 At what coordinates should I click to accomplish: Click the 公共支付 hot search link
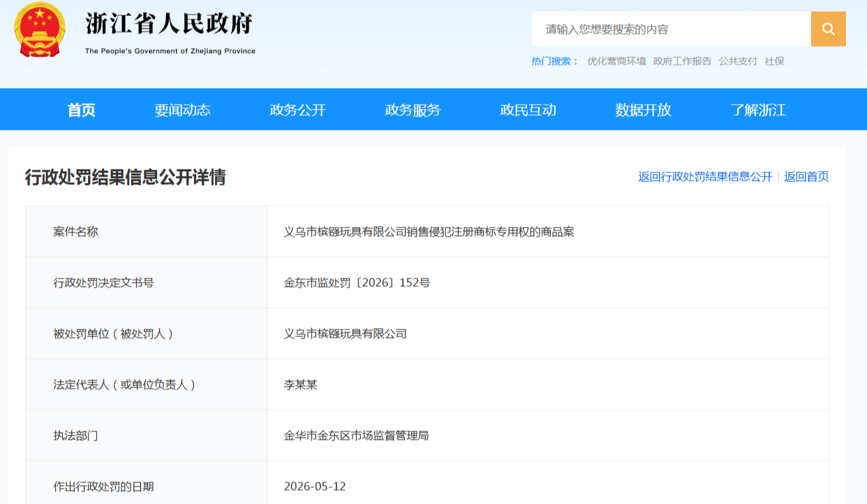coord(738,61)
